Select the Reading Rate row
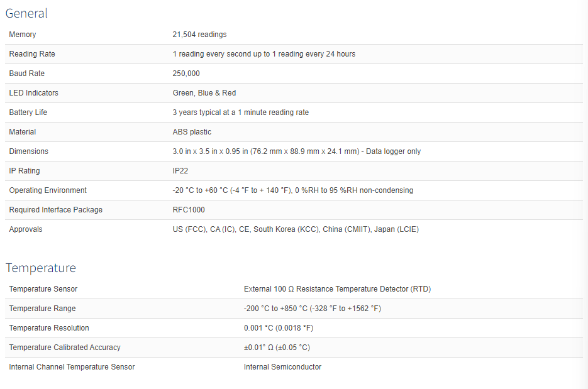Screen dimensions: 588x389 tap(294, 54)
